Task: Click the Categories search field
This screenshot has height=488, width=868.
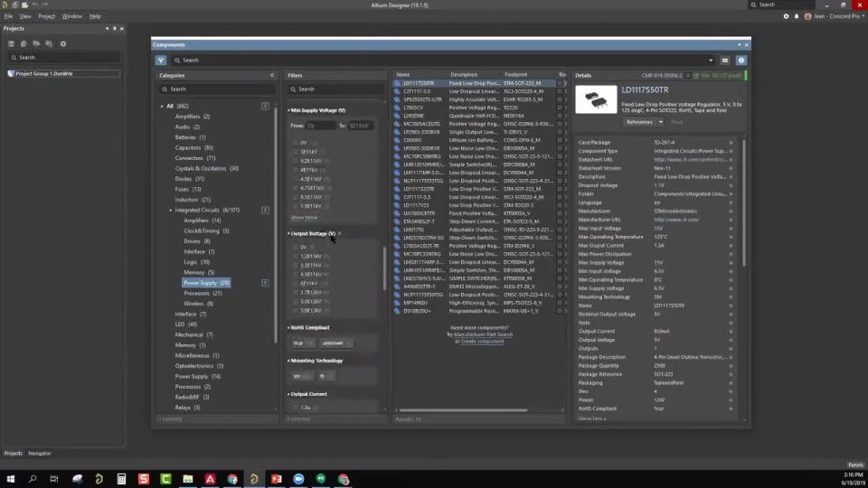Action: click(216, 89)
